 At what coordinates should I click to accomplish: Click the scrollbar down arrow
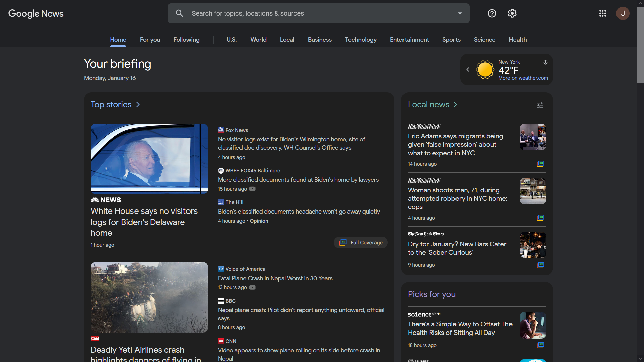640,359
